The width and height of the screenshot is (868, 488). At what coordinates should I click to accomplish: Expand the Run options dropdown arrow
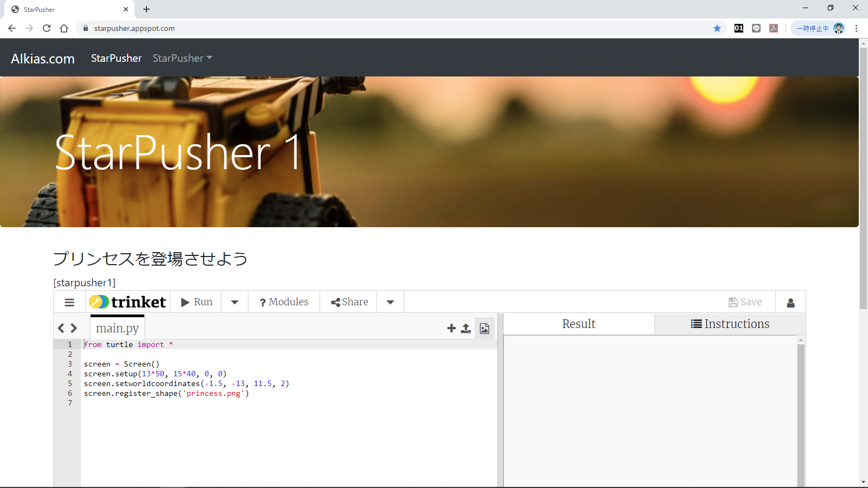pyautogui.click(x=234, y=302)
